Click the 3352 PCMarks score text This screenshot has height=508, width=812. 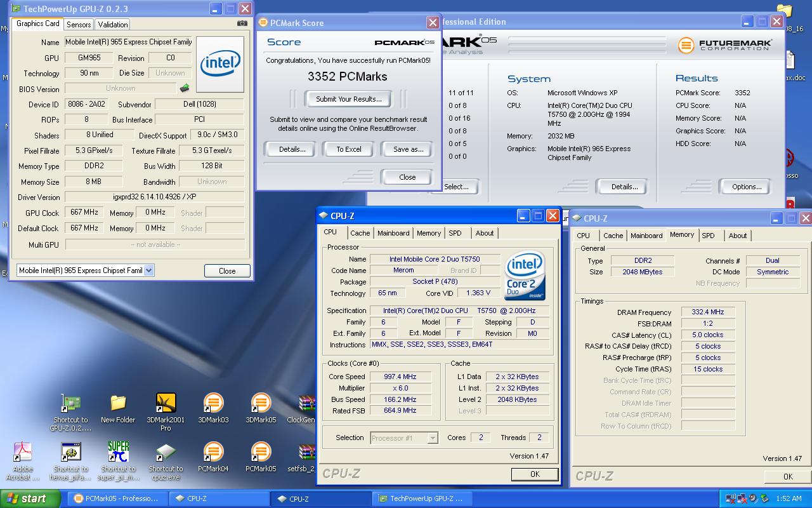coord(347,76)
